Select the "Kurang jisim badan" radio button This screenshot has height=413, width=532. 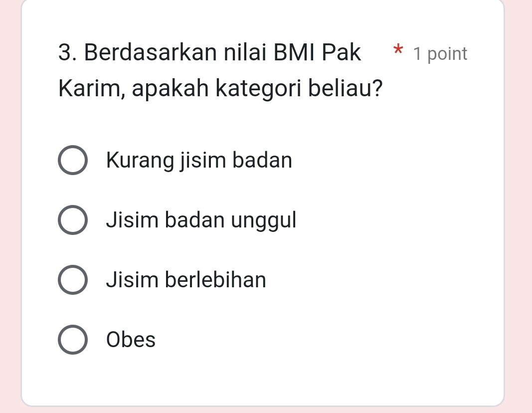73,161
